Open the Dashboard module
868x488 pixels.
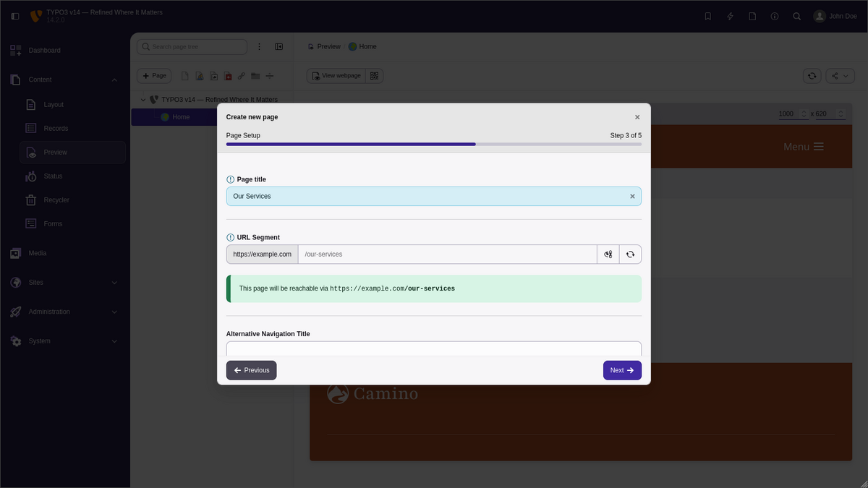tap(44, 51)
